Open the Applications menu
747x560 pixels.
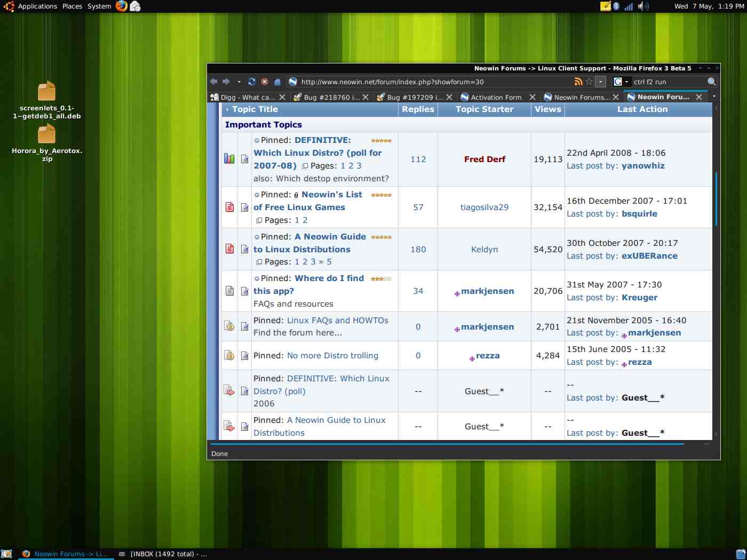pos(37,6)
